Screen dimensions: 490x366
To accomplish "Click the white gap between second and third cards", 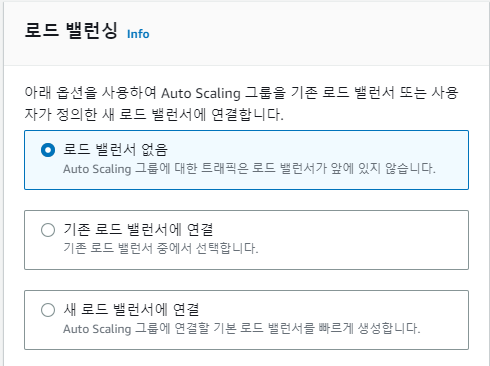I will point(247,280).
